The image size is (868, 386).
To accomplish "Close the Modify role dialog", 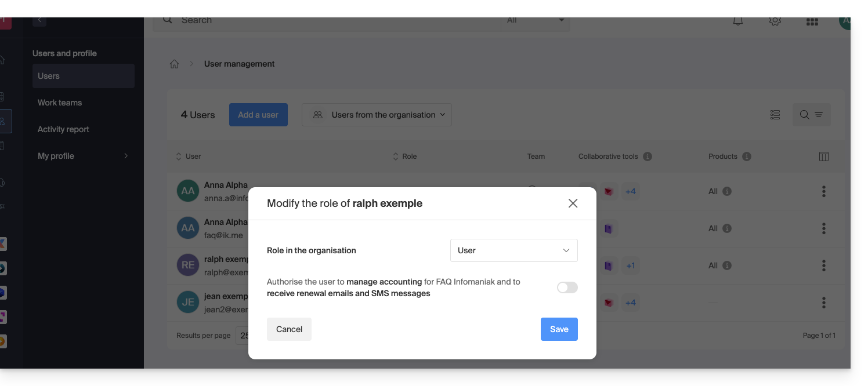I will 573,203.
